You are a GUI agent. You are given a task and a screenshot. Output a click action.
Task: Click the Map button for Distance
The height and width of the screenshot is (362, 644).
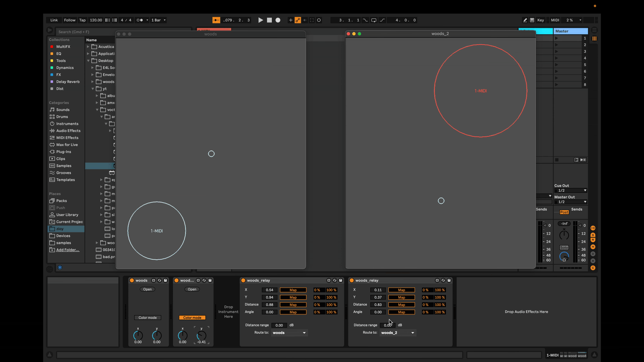point(293,305)
